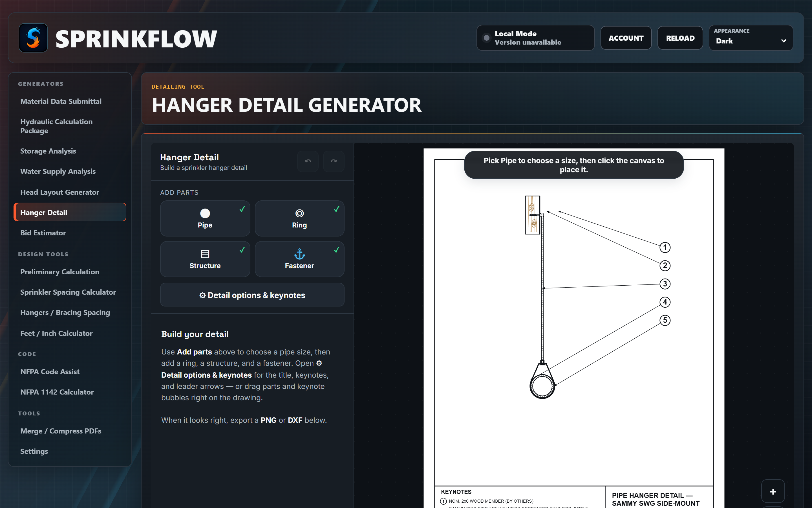Open Feet / Inch Calculator
Screen dimensions: 812x508
tap(70, 333)
